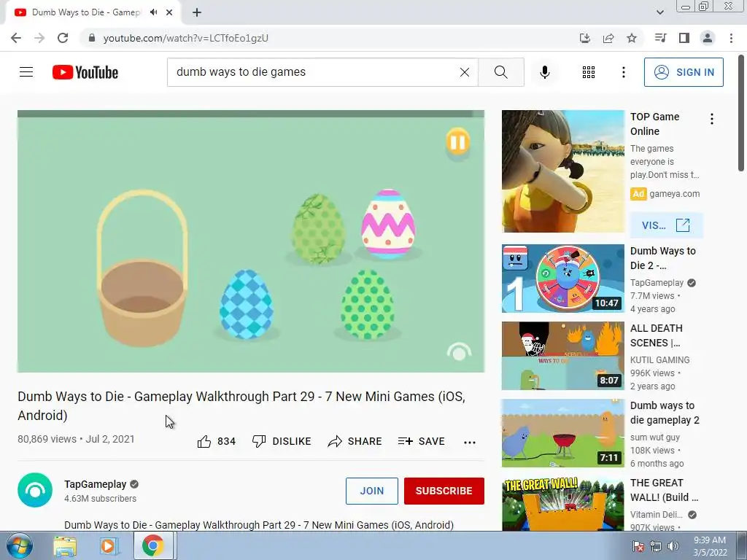This screenshot has width=747, height=560.
Task: Click the DISLIKE thumbs-down button
Action: click(x=282, y=441)
